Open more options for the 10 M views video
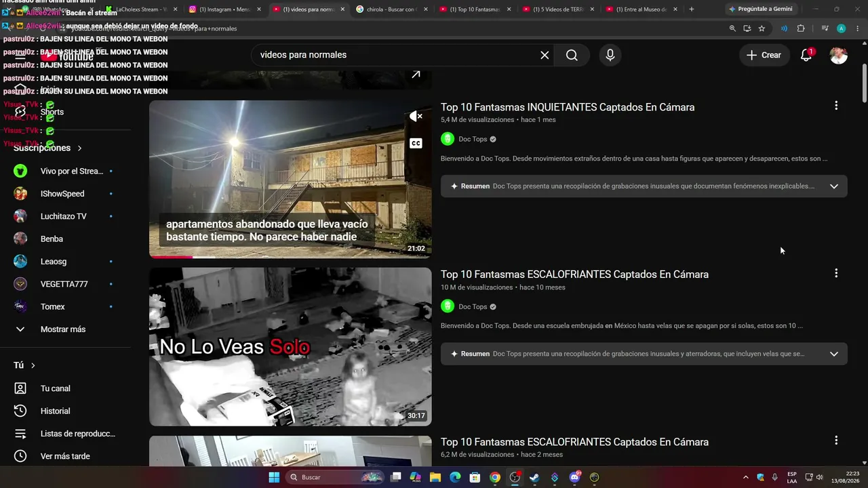The height and width of the screenshot is (488, 868). [x=836, y=273]
